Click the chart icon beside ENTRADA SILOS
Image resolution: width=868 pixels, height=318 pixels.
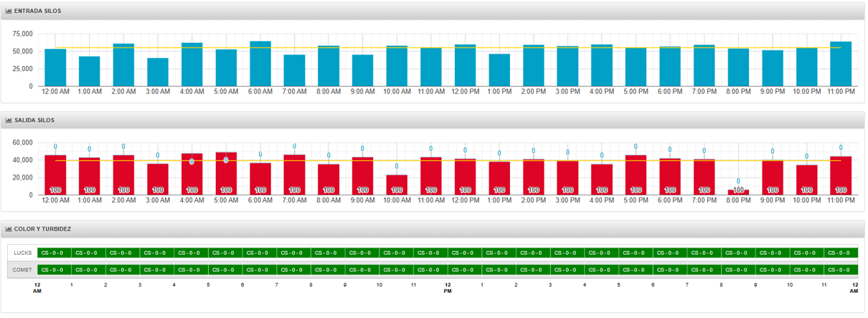point(9,11)
